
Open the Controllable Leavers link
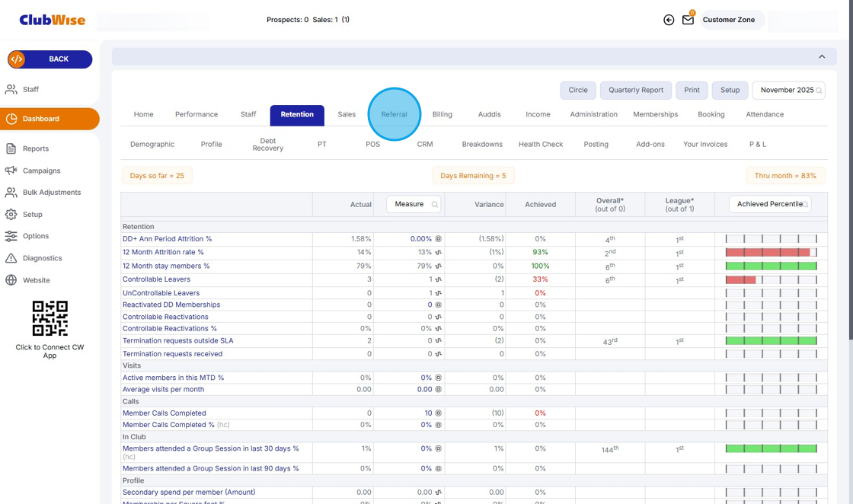coord(157,279)
